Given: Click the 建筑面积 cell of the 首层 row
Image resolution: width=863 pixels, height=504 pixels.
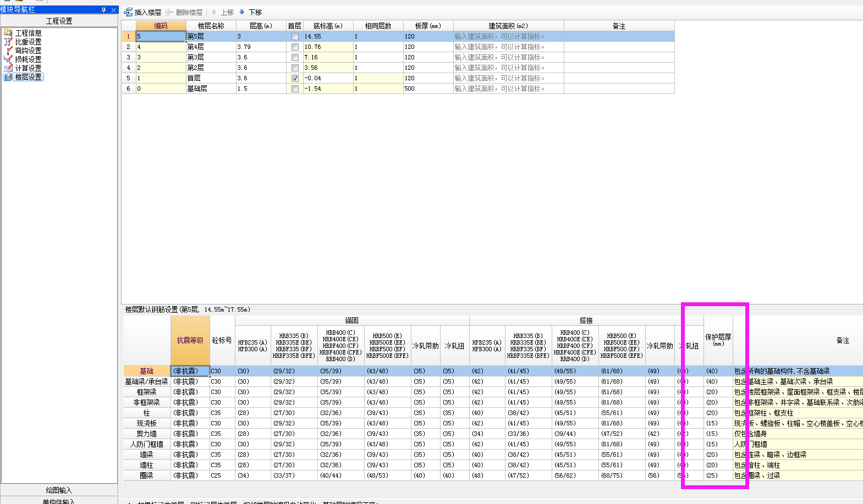Looking at the screenshot, I should click(x=509, y=78).
